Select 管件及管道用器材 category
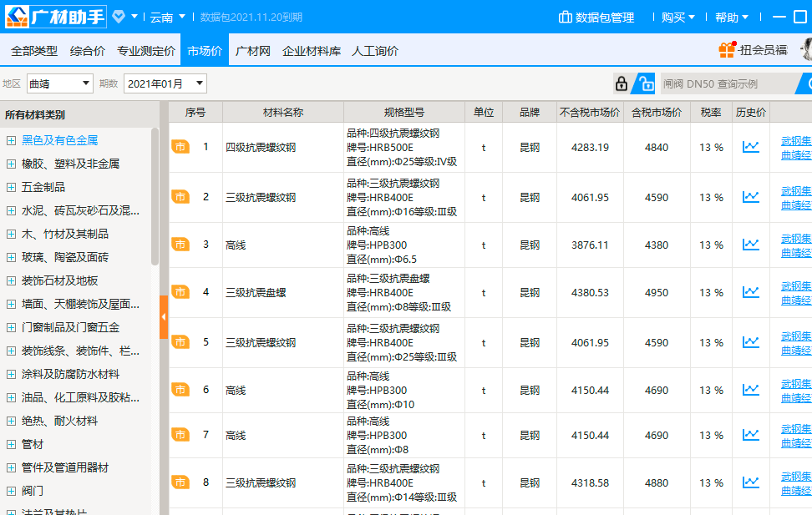This screenshot has height=515, width=812. click(x=65, y=468)
